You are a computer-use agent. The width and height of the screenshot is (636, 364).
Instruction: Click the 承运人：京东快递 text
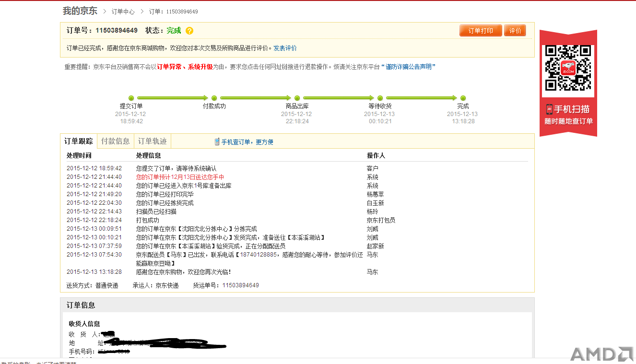pyautogui.click(x=155, y=285)
